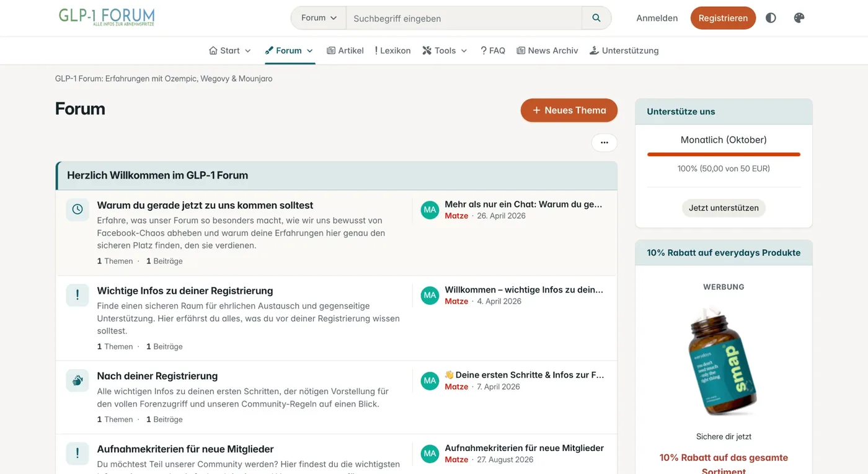The width and height of the screenshot is (868, 474).
Task: Click the Registrieren button
Action: pos(723,18)
